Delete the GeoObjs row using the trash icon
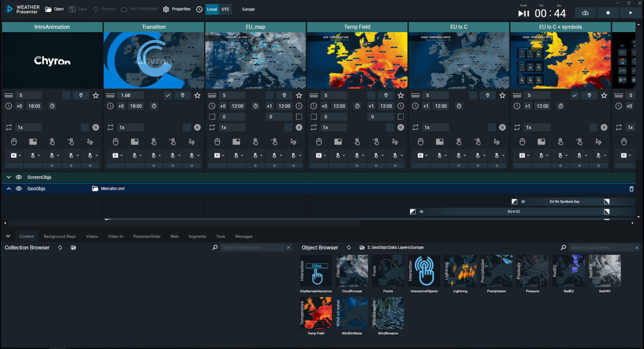 click(631, 189)
